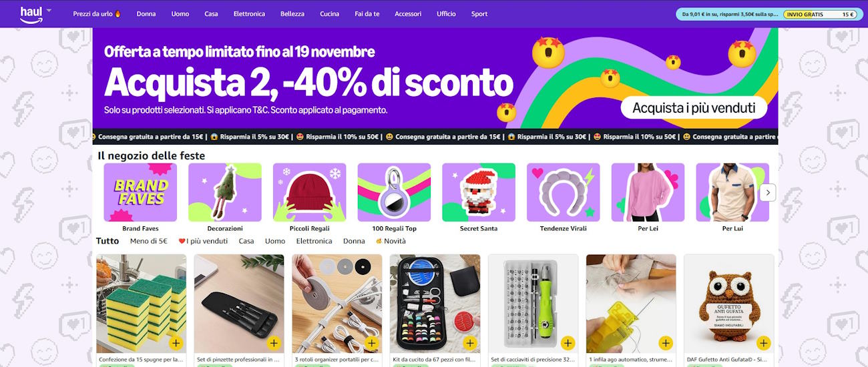Add precision screwdriver set to cart
This screenshot has height=367, width=868.
coord(568,344)
